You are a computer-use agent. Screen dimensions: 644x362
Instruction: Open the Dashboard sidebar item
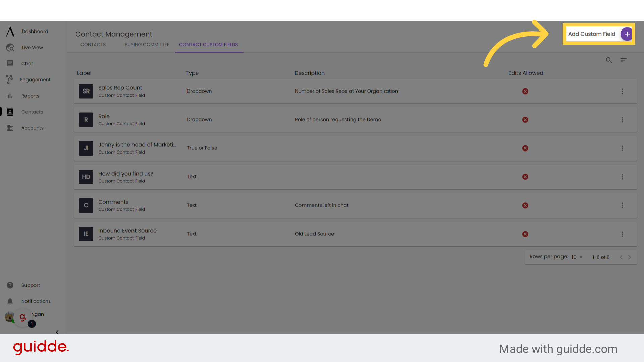(x=35, y=32)
